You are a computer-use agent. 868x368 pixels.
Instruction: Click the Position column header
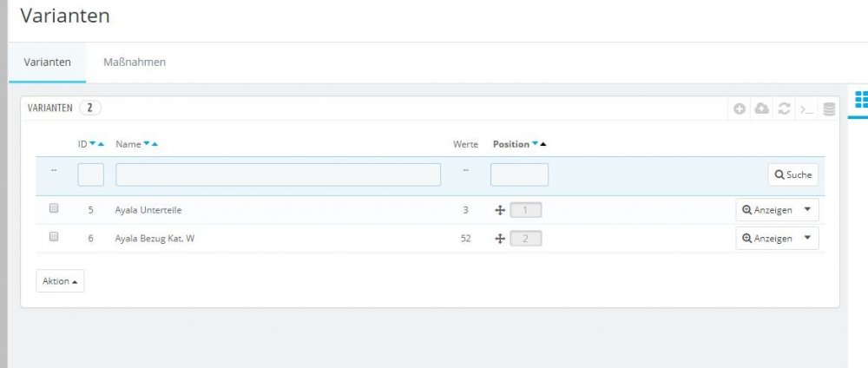point(511,144)
